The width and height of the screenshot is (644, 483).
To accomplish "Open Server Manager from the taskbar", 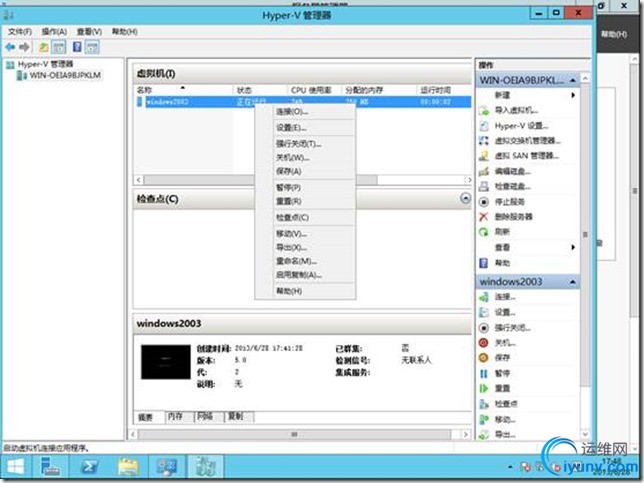I will click(x=51, y=467).
